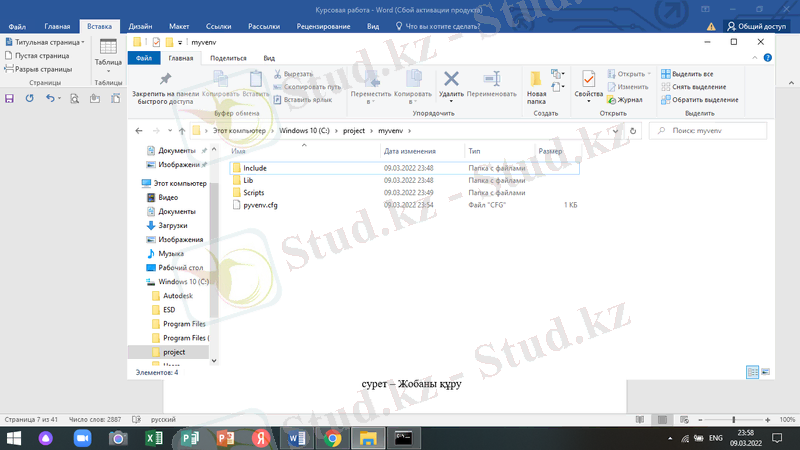The image size is (800, 450).
Task: Click Общий доступ button in Word
Action: point(757,26)
